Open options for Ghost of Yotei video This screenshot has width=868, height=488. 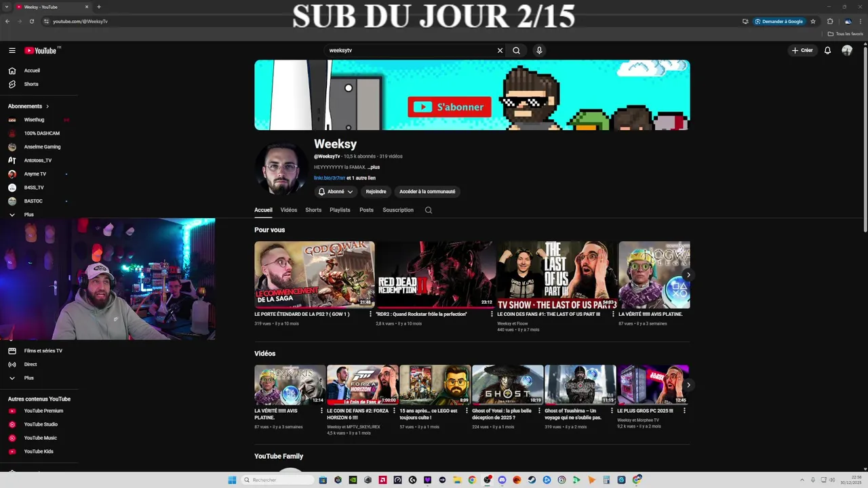tap(539, 411)
